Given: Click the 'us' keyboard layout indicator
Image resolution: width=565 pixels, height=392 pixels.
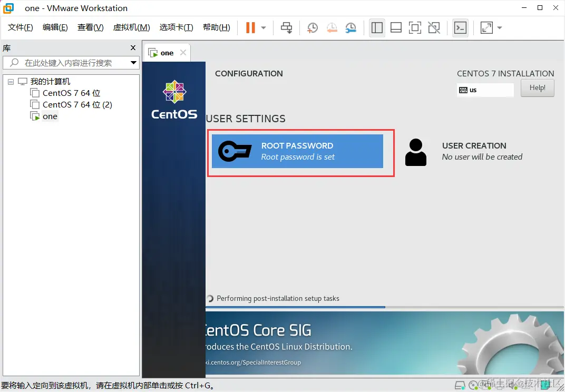Looking at the screenshot, I should click(x=485, y=90).
